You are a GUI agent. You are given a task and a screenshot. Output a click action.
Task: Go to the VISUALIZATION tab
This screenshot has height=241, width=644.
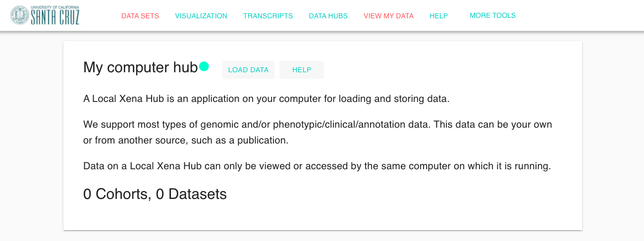click(x=201, y=16)
